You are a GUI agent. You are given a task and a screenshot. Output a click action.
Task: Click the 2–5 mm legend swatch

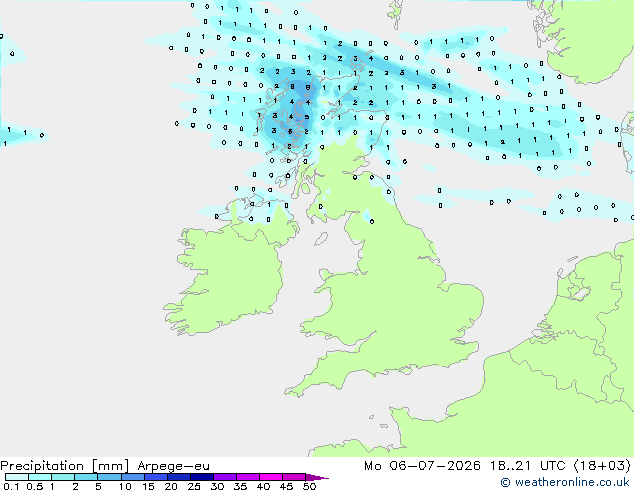point(86,477)
